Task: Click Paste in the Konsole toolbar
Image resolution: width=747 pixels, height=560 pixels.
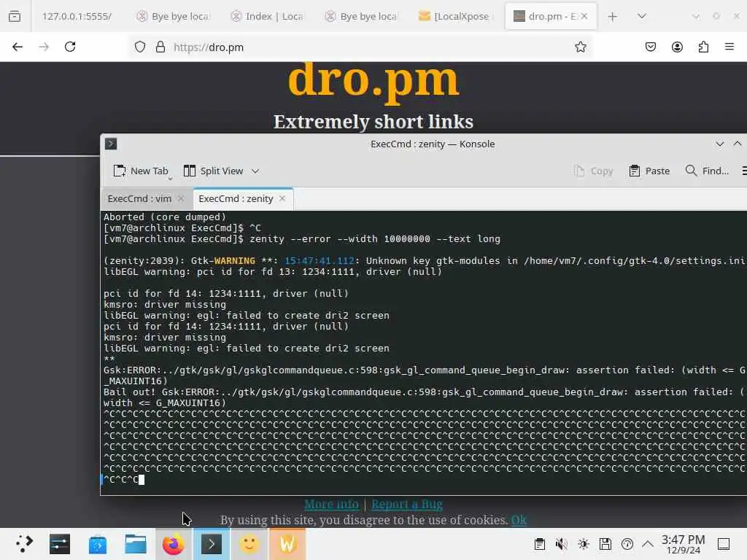Action: [x=649, y=171]
